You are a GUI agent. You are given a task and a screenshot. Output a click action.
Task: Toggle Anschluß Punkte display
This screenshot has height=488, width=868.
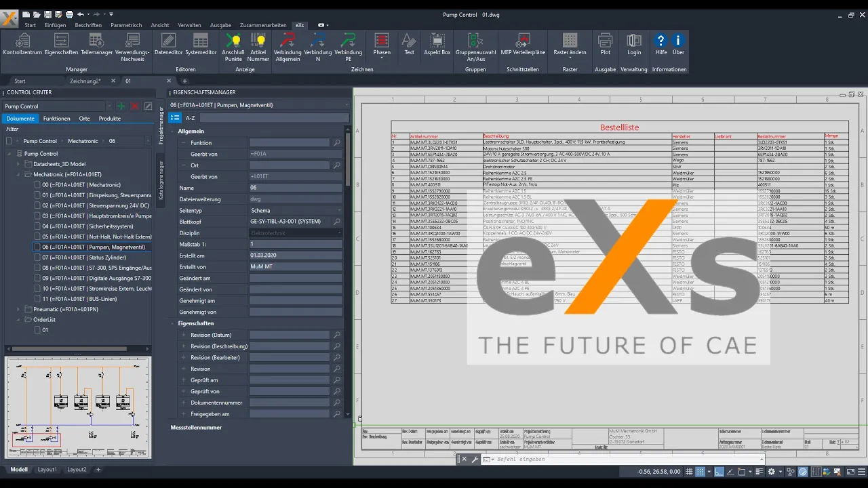233,47
